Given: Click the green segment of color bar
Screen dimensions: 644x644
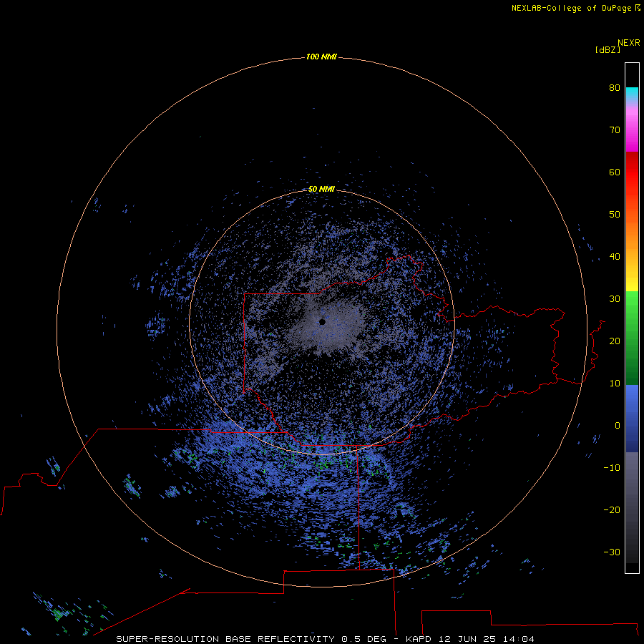Looking at the screenshot, I should tap(632, 337).
